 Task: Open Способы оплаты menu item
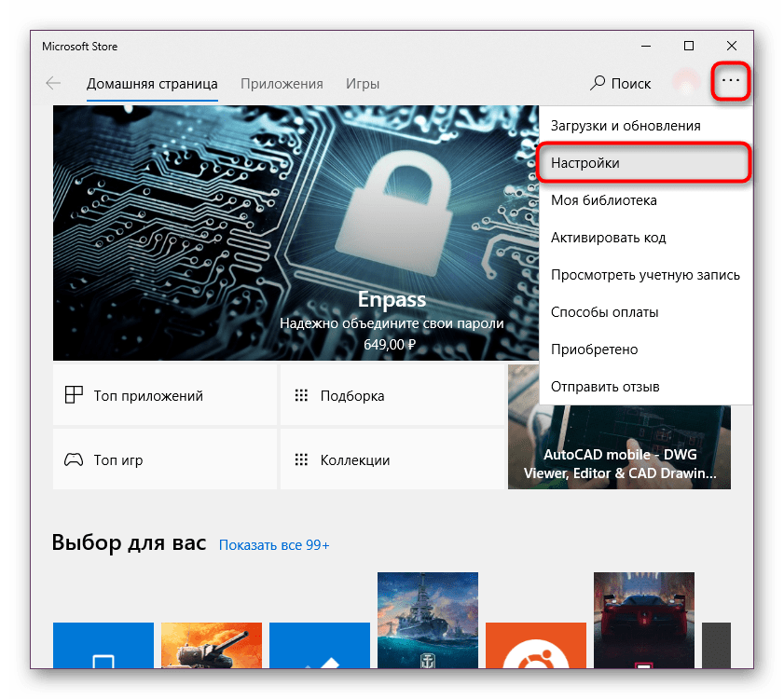[x=645, y=312]
